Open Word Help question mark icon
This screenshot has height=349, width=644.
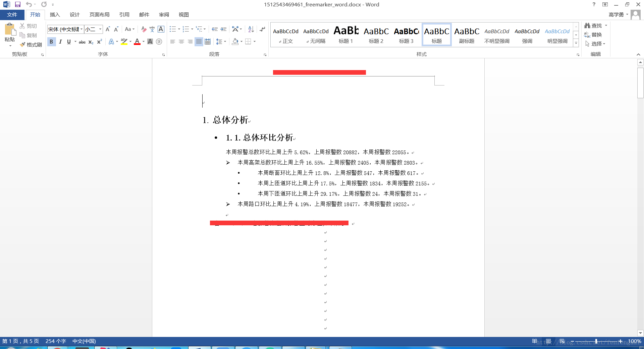pos(594,4)
